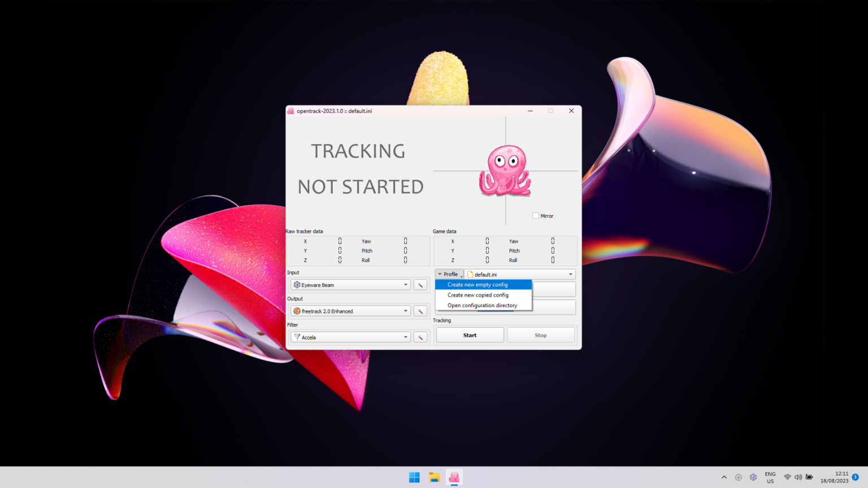Image resolution: width=868 pixels, height=488 pixels.
Task: Click the Stop button under Tracking
Action: coord(540,334)
